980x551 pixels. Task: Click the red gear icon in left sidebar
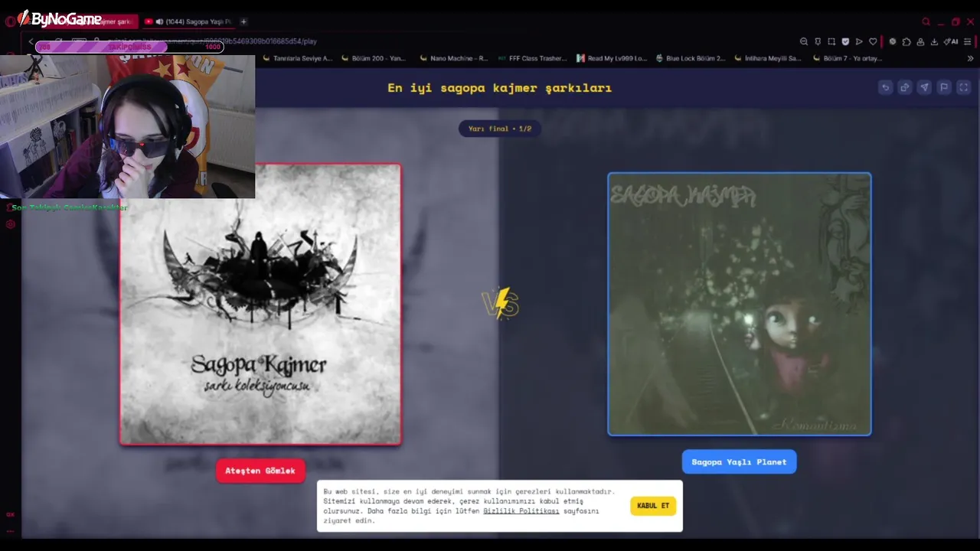tap(11, 224)
